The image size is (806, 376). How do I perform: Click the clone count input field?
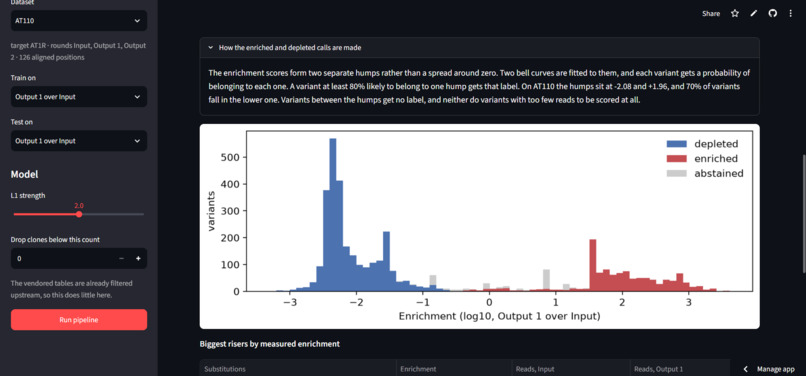tap(62, 258)
